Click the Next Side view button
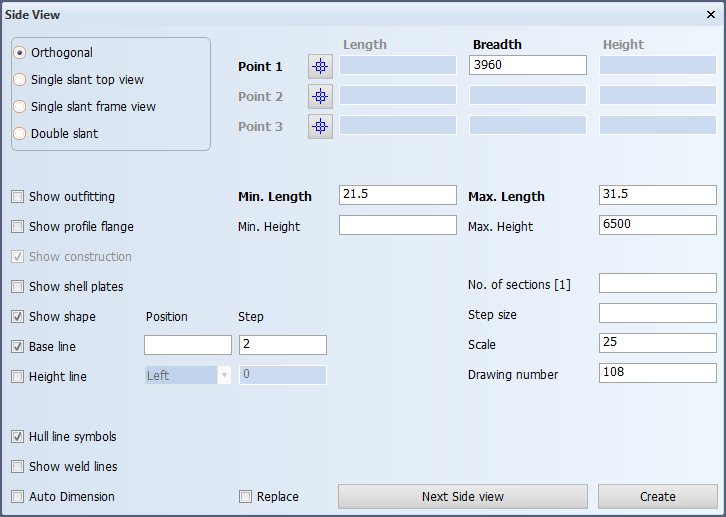The image size is (726, 517). click(x=463, y=497)
